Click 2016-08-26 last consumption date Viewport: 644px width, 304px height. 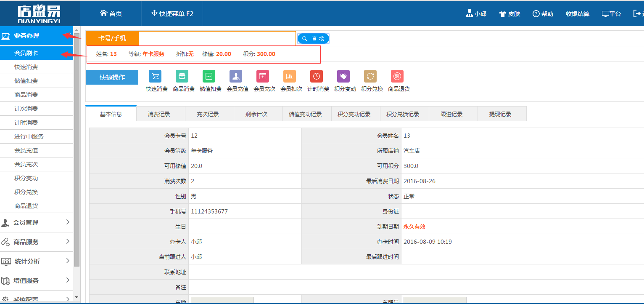click(x=420, y=181)
